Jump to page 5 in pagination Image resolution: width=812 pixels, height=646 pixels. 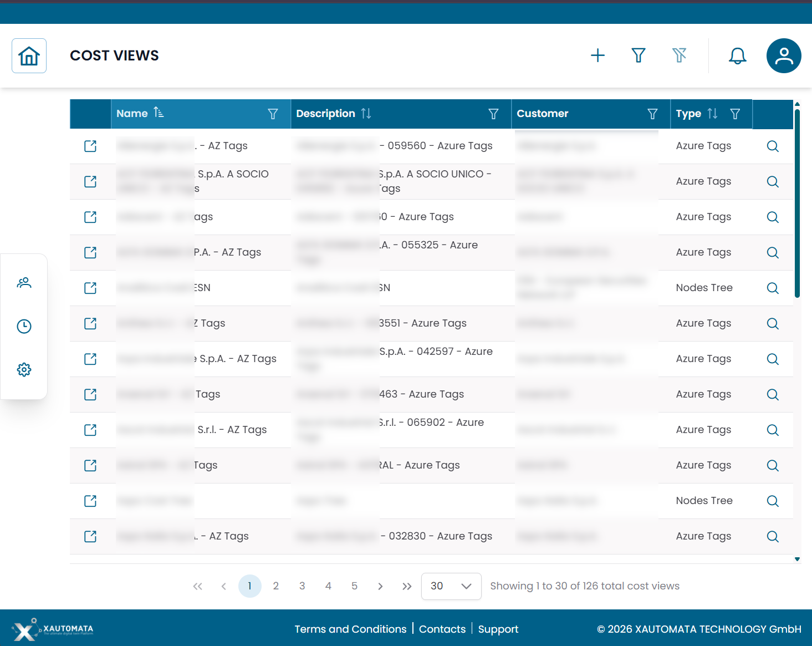pyautogui.click(x=354, y=586)
